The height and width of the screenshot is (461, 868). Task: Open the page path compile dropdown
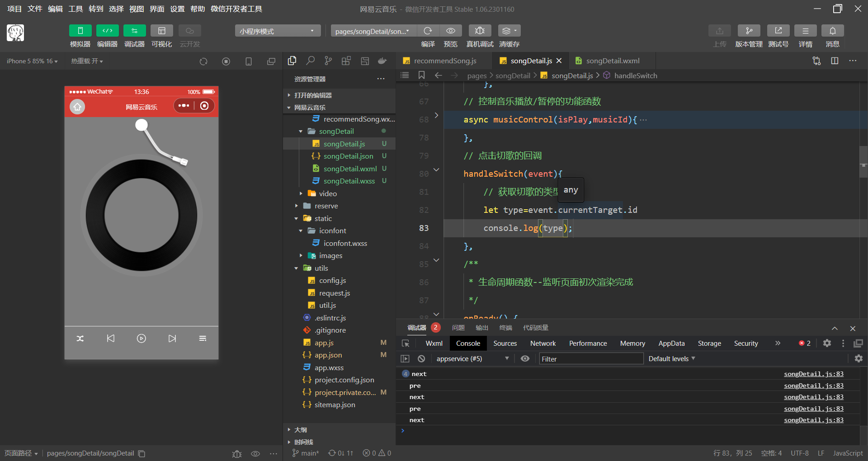point(373,31)
